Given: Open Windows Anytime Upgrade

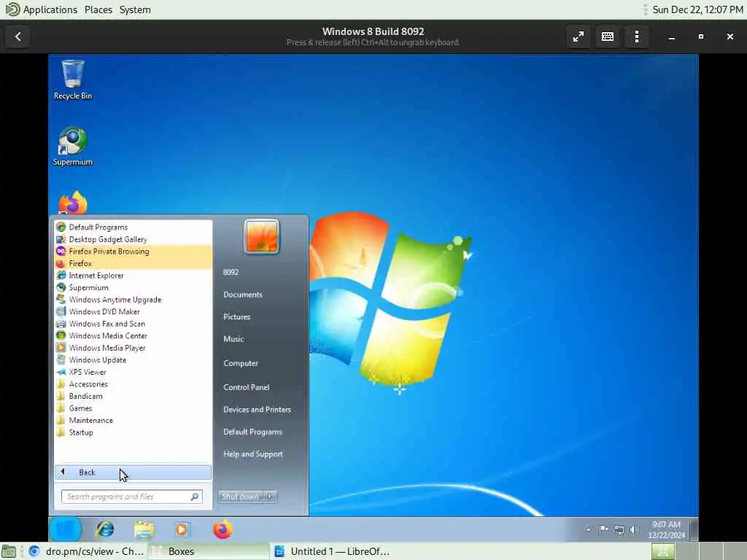Looking at the screenshot, I should click(x=133, y=300).
